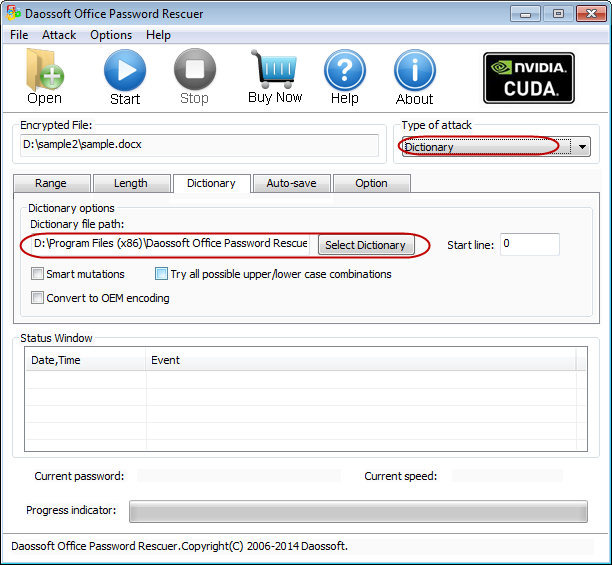The width and height of the screenshot is (612, 565).
Task: Click the Open folder icon
Action: [44, 70]
